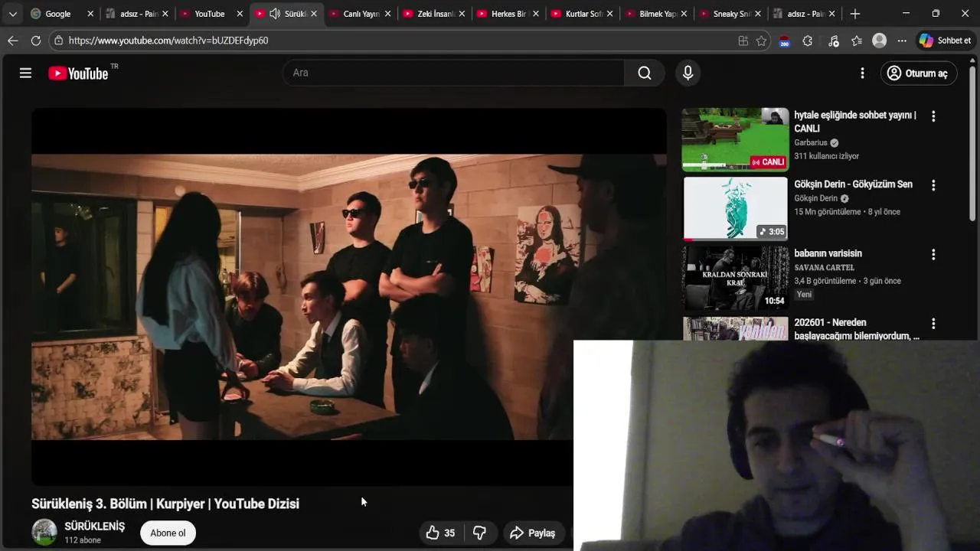This screenshot has width=980, height=551.
Task: Switch to the Zeki İnsanlar tab
Action: 436,14
